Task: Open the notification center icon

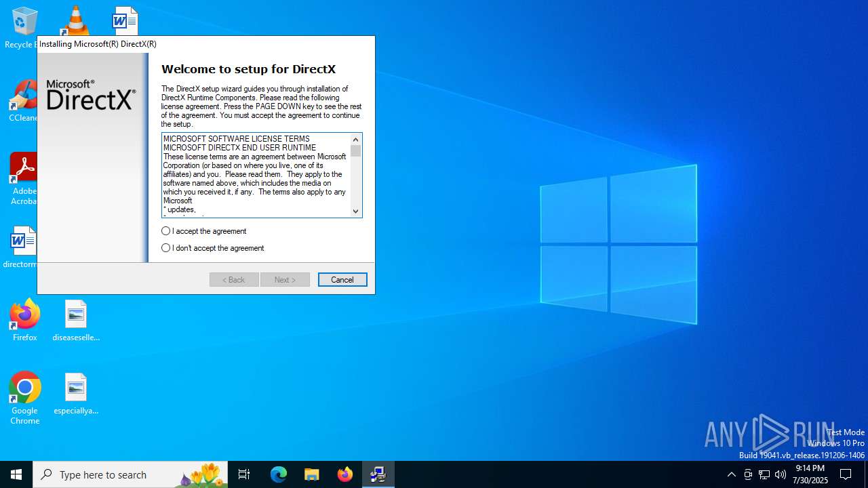Action: pyautogui.click(x=846, y=474)
